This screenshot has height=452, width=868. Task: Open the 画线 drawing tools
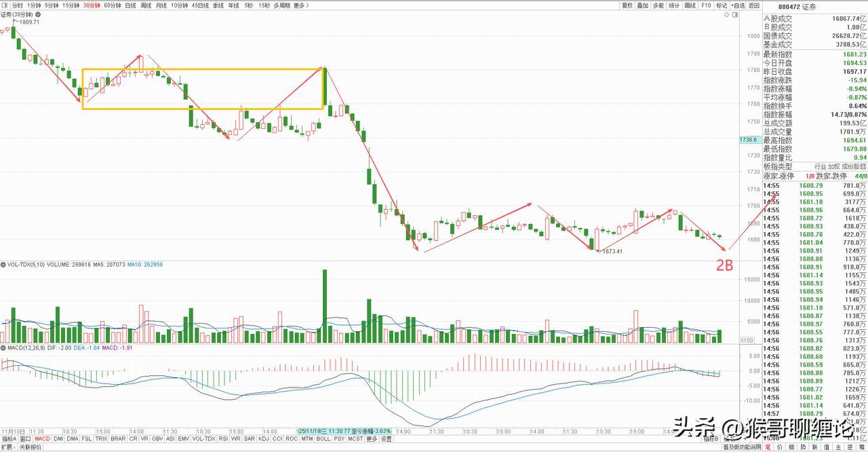(x=690, y=5)
